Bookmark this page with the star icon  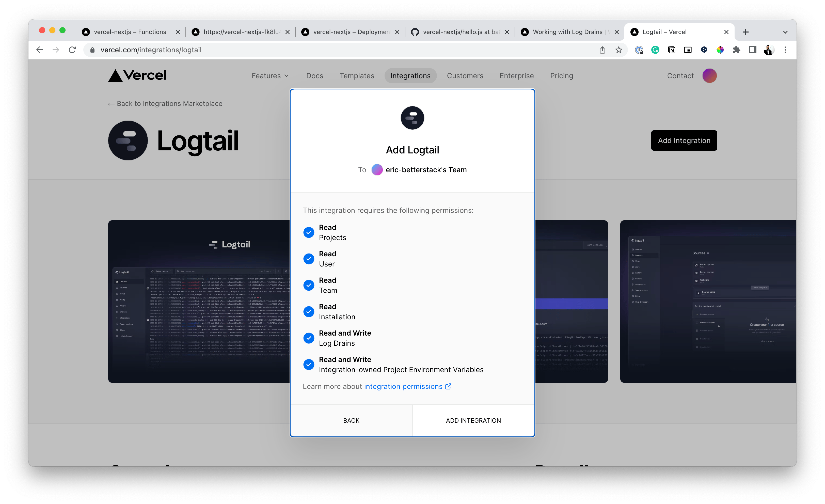click(618, 50)
